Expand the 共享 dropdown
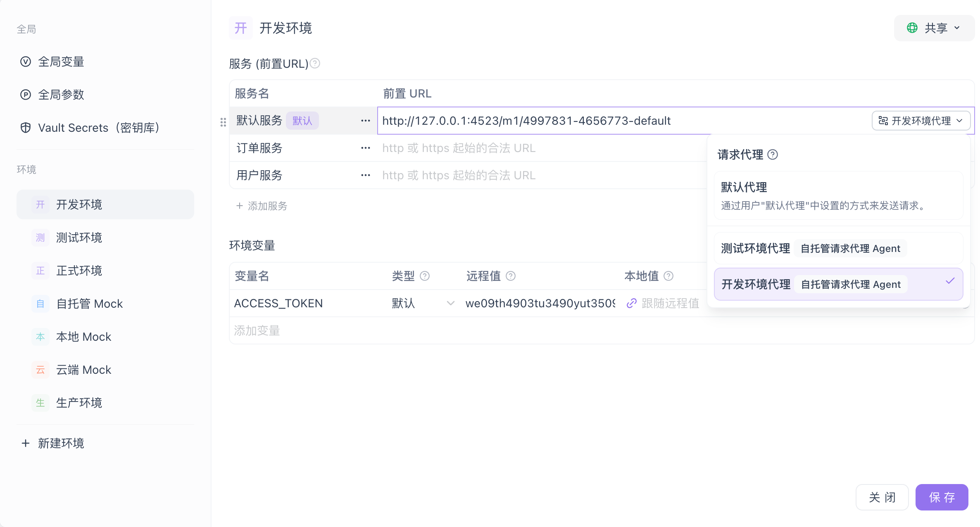Viewport: 980px width, 527px height. point(934,28)
